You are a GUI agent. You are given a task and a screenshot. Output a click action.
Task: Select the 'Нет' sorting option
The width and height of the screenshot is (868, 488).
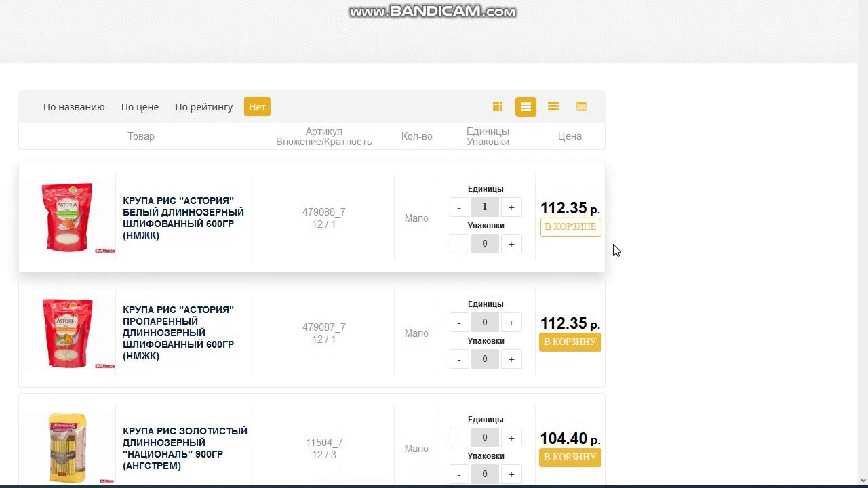(257, 106)
